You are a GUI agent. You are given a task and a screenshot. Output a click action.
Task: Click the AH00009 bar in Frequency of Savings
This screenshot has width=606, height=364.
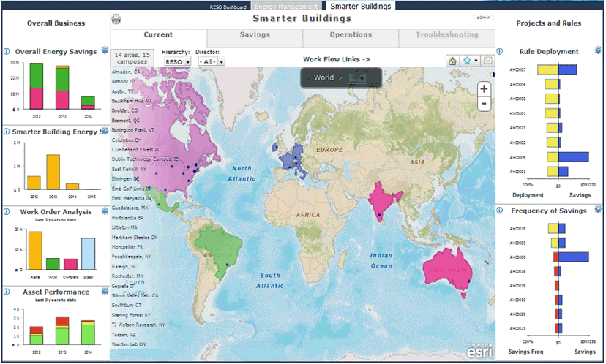click(x=574, y=257)
